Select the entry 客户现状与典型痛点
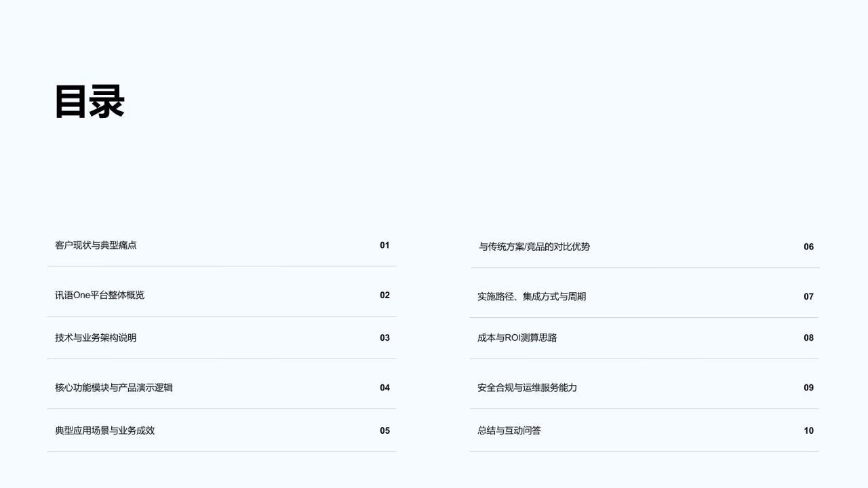Viewport: 868px width, 488px height. tap(96, 245)
